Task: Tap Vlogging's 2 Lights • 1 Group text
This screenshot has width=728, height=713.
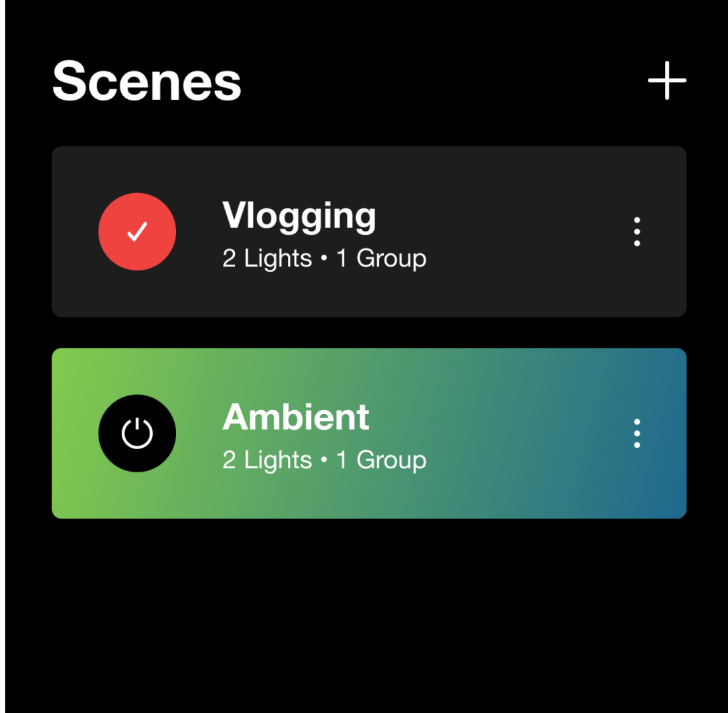Action: (324, 258)
